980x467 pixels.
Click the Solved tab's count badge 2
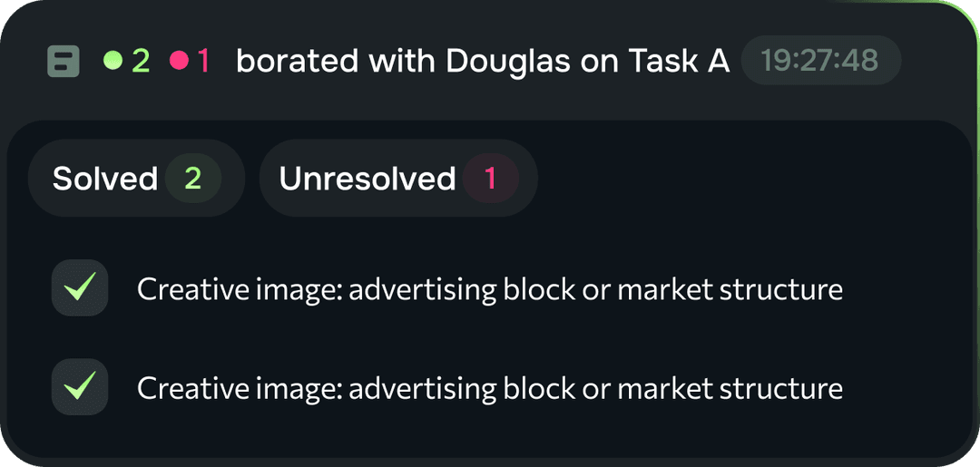[193, 179]
